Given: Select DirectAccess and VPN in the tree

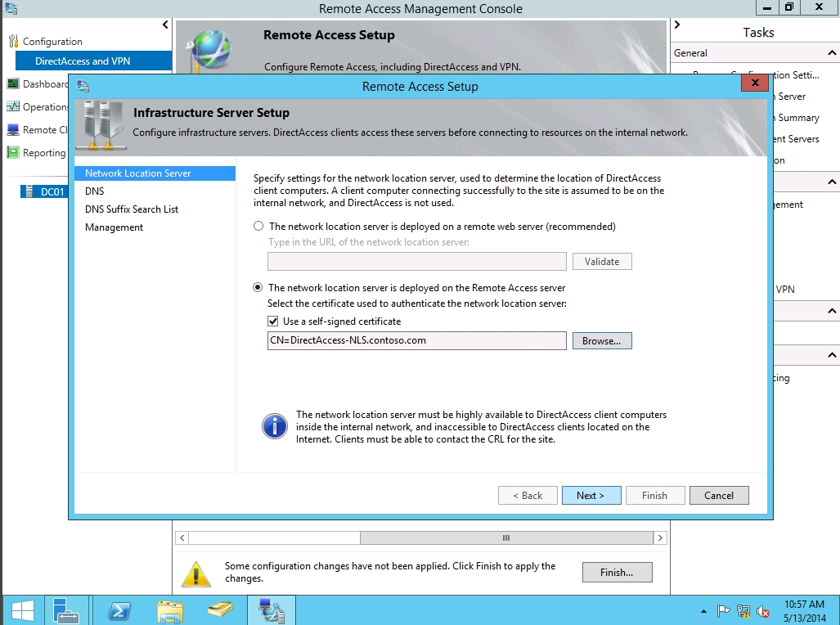Looking at the screenshot, I should click(94, 61).
